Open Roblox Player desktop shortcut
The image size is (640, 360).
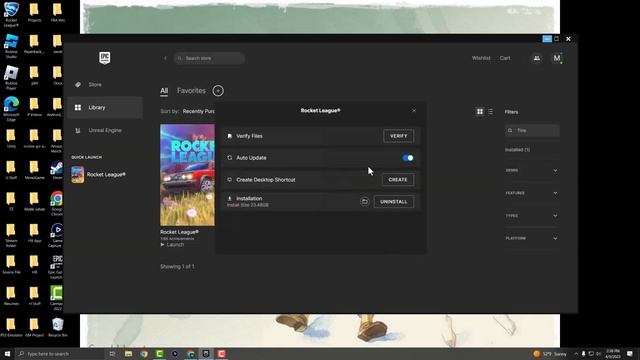(11, 78)
